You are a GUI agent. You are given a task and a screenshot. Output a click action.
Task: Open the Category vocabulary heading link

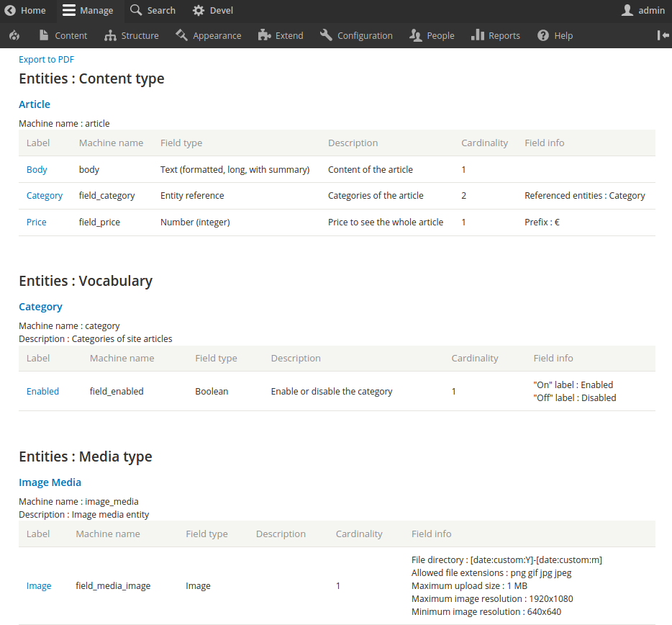click(40, 307)
